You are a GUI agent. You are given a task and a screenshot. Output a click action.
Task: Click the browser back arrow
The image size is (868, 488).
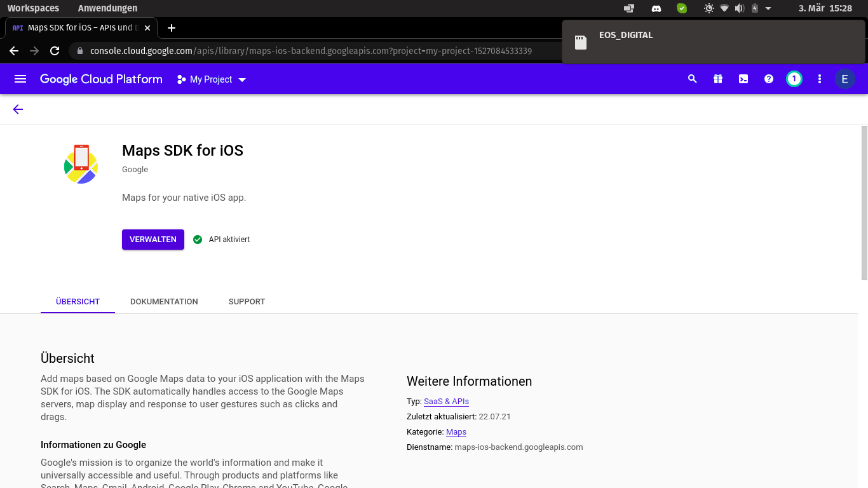pyautogui.click(x=14, y=51)
